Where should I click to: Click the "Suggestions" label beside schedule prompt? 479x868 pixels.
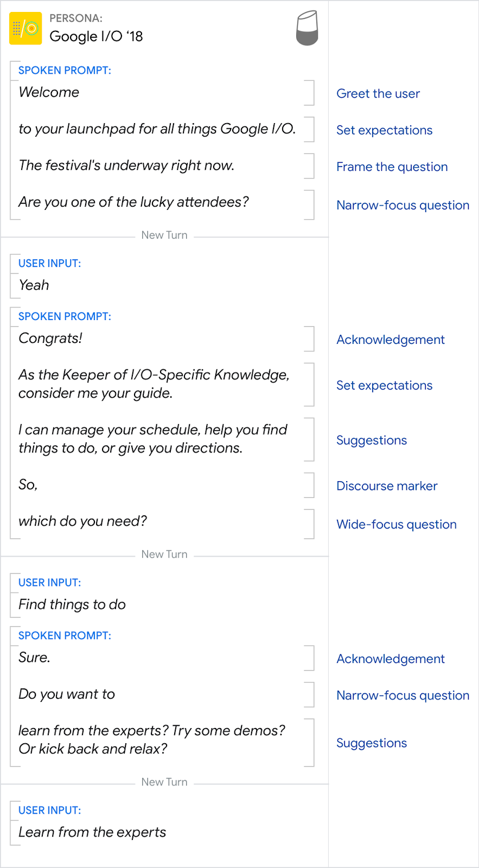click(x=371, y=441)
